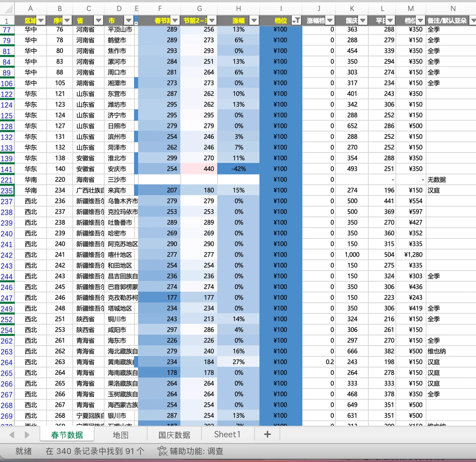
Task: Select row header 235
Action: [7, 190]
